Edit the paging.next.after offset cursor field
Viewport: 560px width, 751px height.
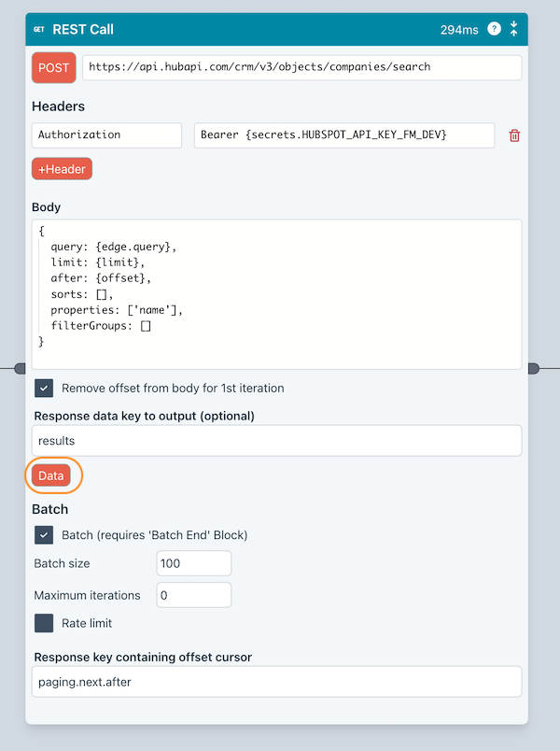(x=277, y=682)
